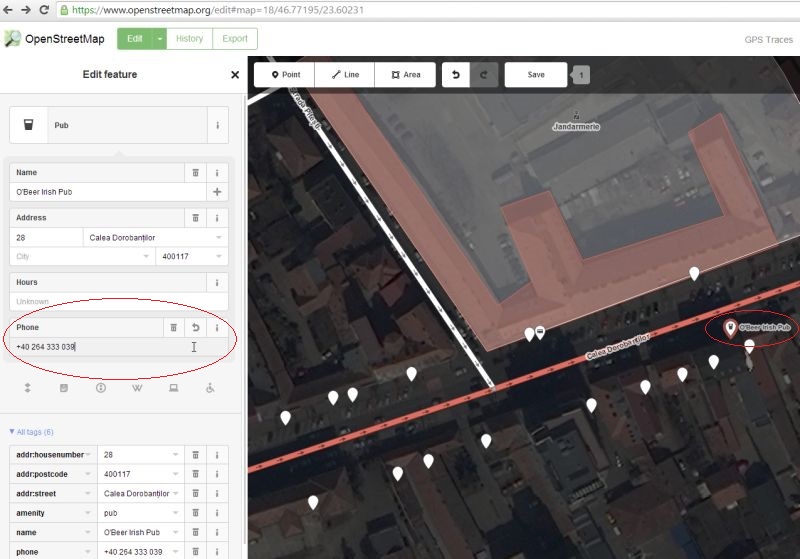
Task: Open the City dropdown
Action: (146, 257)
